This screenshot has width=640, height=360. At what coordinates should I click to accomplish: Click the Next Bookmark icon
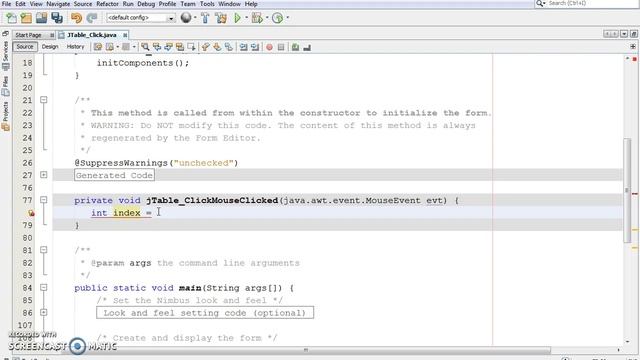tap(217, 47)
